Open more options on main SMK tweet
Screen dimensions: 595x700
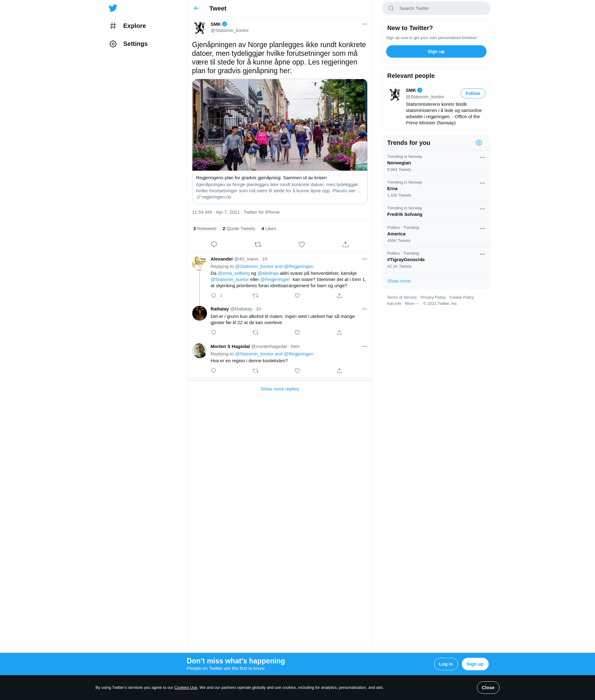364,24
